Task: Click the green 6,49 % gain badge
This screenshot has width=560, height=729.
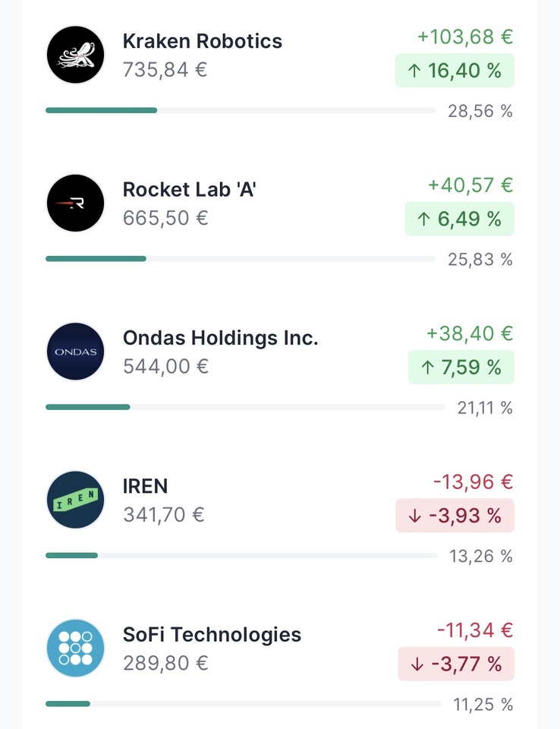Action: point(459,219)
